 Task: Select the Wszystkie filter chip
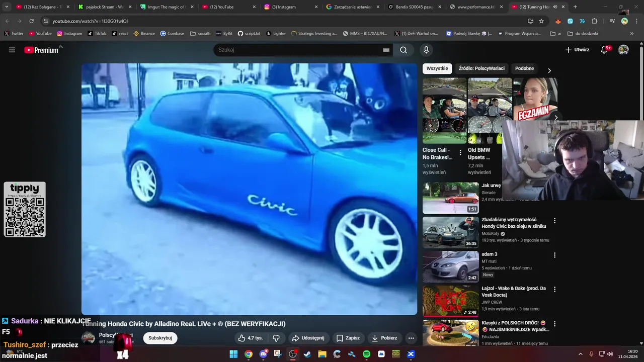tap(437, 68)
